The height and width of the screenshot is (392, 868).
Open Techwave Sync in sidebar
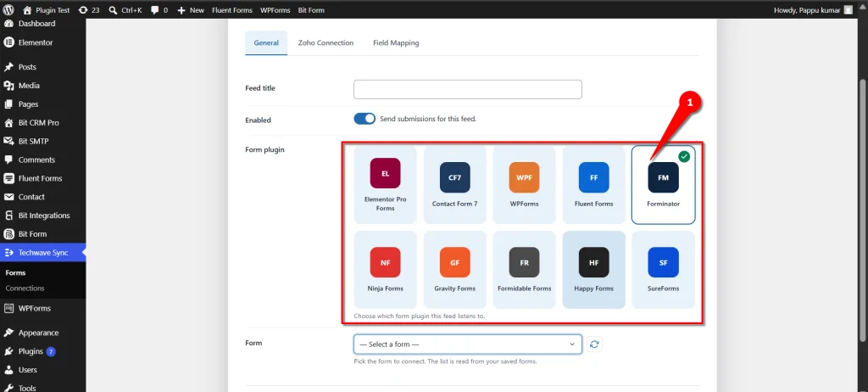coord(42,252)
